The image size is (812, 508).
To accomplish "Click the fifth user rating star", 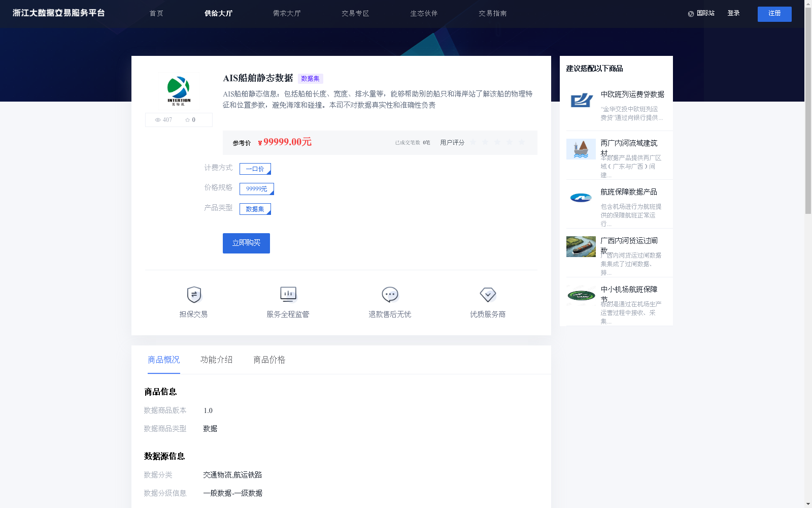I will tap(522, 142).
